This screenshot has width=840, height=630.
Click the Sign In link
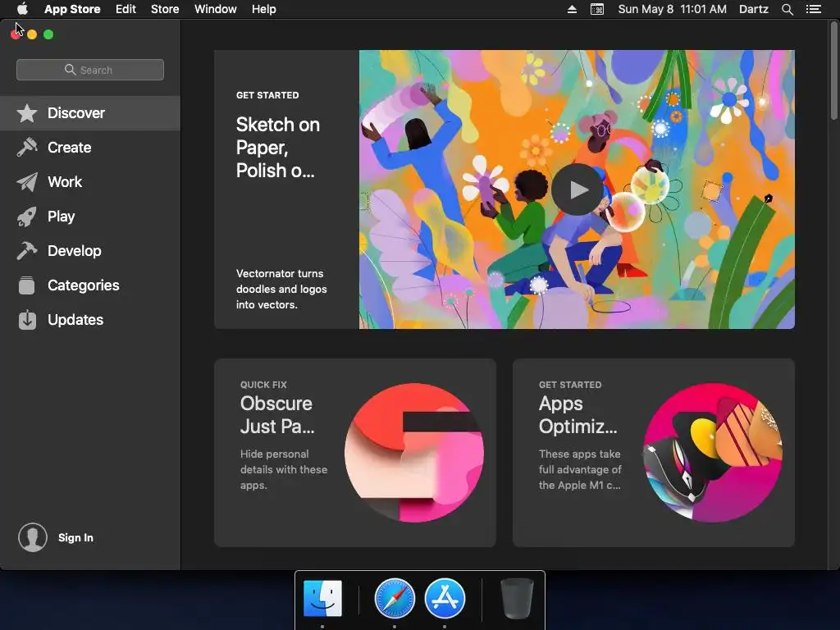75,537
